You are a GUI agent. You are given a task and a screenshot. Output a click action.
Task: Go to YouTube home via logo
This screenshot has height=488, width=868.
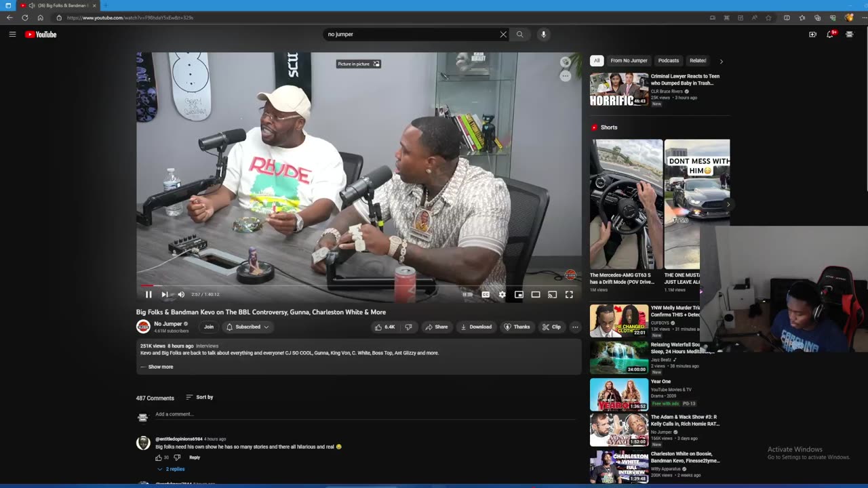(x=41, y=34)
